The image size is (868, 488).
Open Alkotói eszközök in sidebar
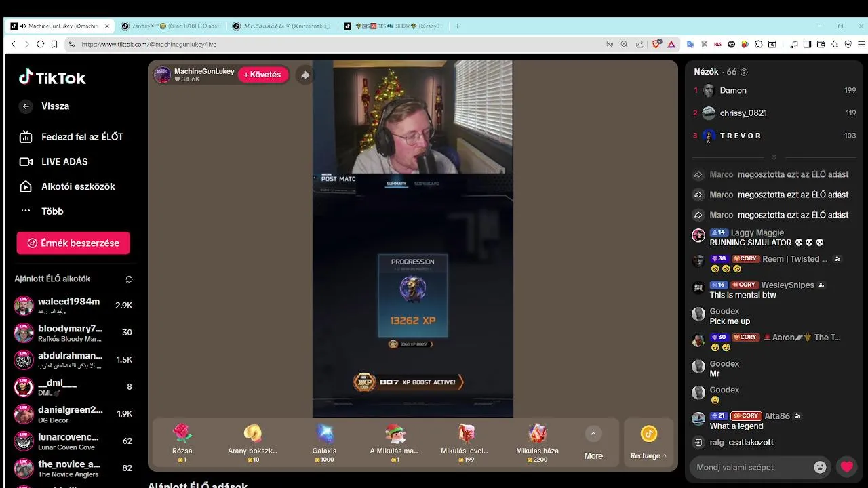coord(67,186)
